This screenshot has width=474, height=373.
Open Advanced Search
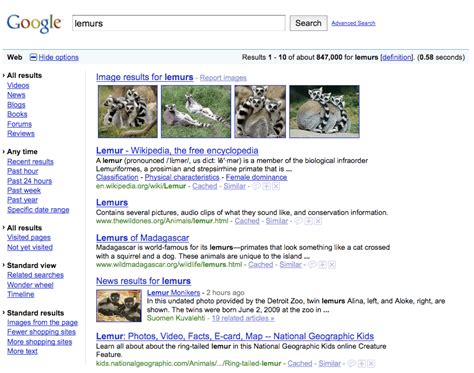coord(353,23)
